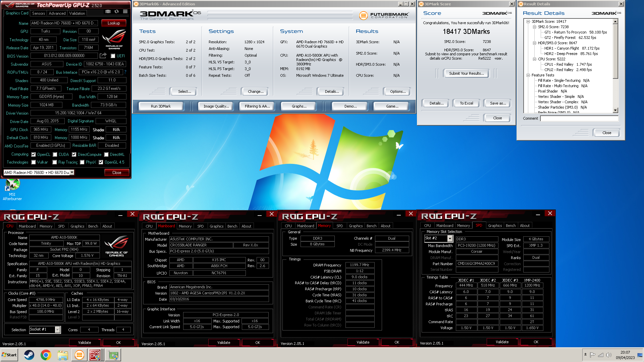Viewport: 644px width, 362px height.
Task: Select GT1 - Return To Proxycon row
Action: 576,32
